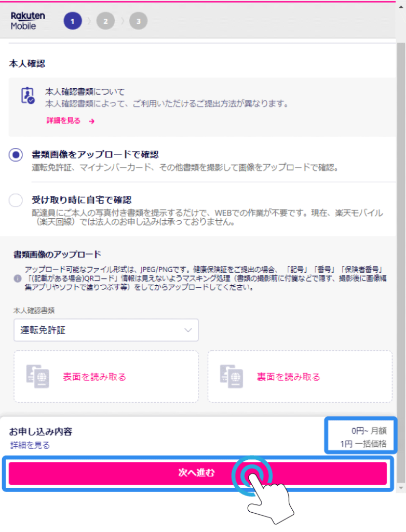The height and width of the screenshot is (532, 406).
Task: Click the お申し込み内容 label
Action: 40,432
